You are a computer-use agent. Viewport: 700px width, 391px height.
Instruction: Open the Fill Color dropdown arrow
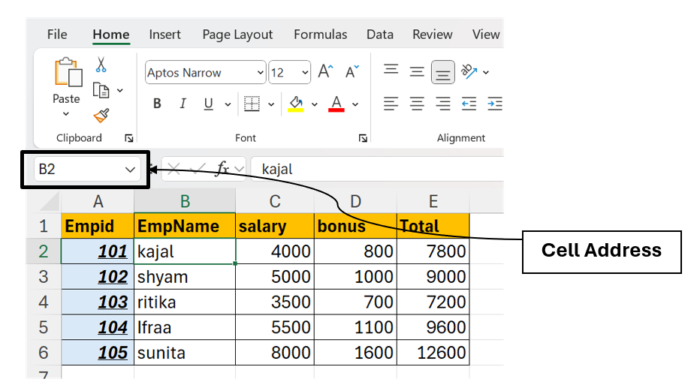click(314, 104)
